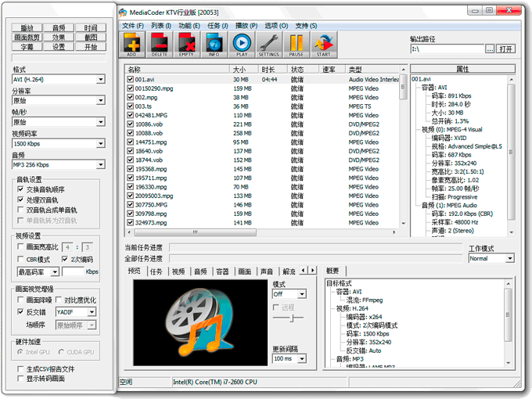Enable 对比度优化 checkbox
The image size is (532, 399).
click(x=59, y=300)
